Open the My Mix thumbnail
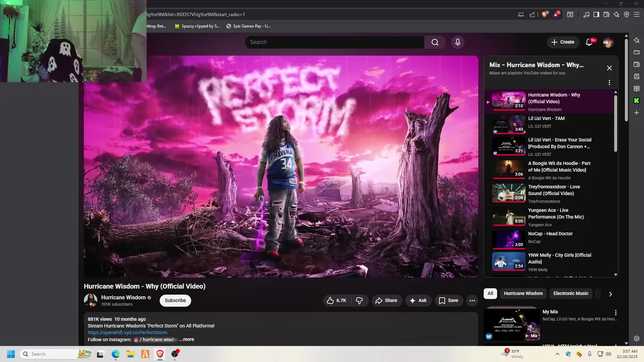This screenshot has width=644, height=362. coord(512,324)
